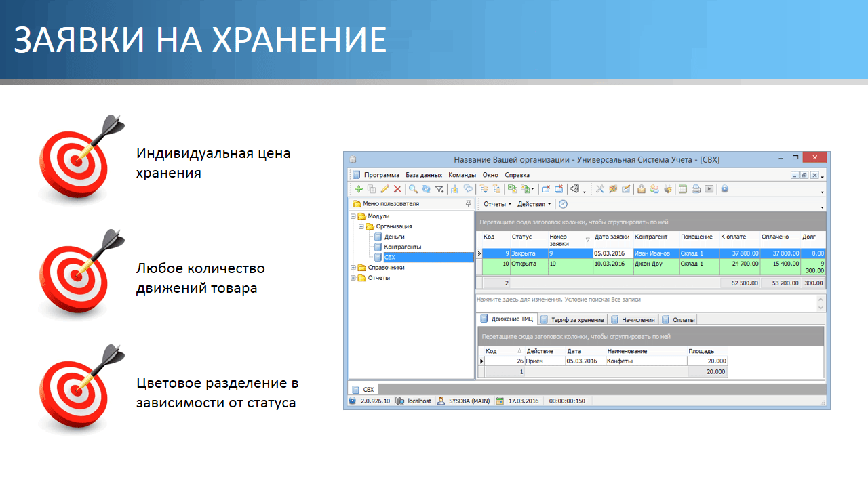Click the printer icon in toolbar
This screenshot has width=868, height=488.
click(x=696, y=189)
